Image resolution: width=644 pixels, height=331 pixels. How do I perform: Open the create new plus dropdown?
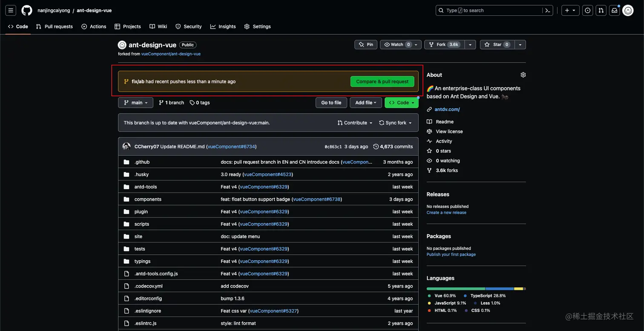(570, 10)
